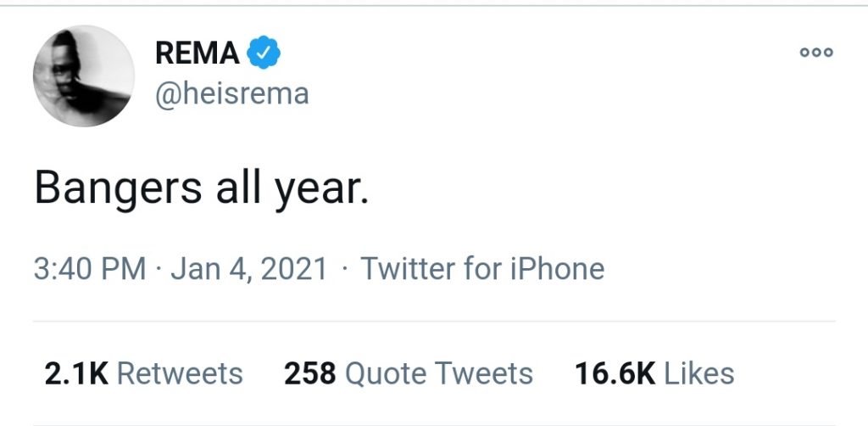Click the Jan 4, 2021 date

click(x=249, y=269)
